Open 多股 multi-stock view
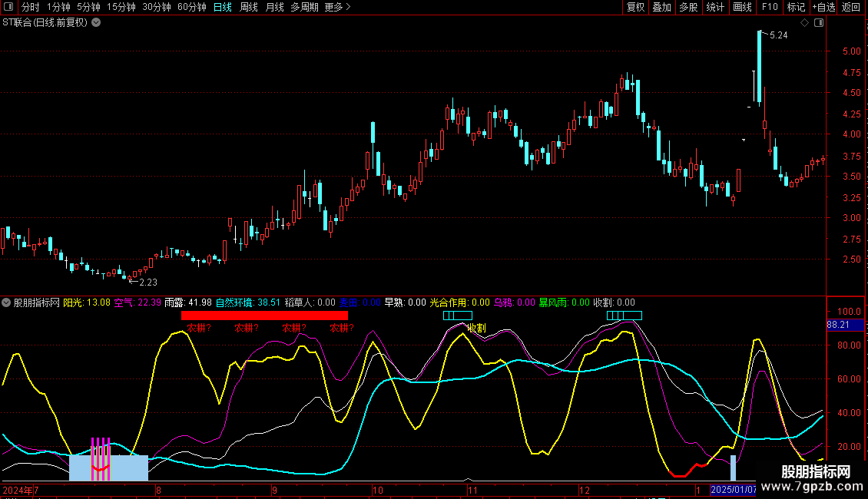Image resolution: width=868 pixels, height=499 pixels. pyautogui.click(x=688, y=7)
